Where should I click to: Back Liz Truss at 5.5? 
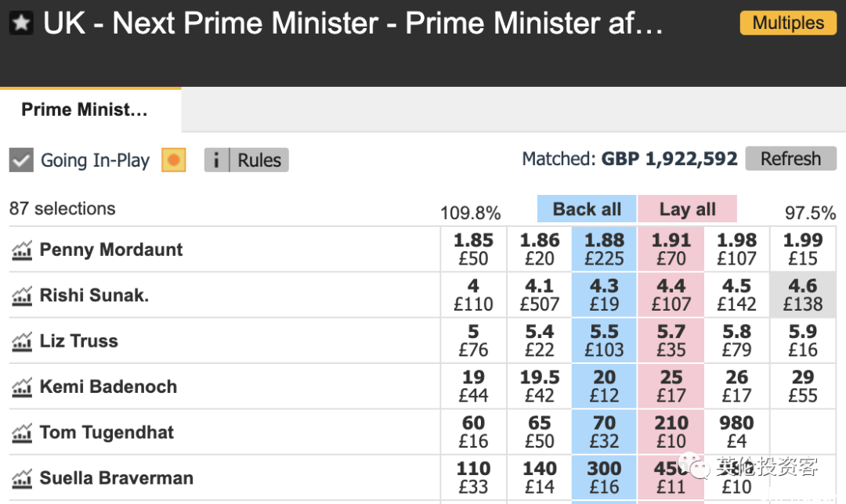(604, 340)
